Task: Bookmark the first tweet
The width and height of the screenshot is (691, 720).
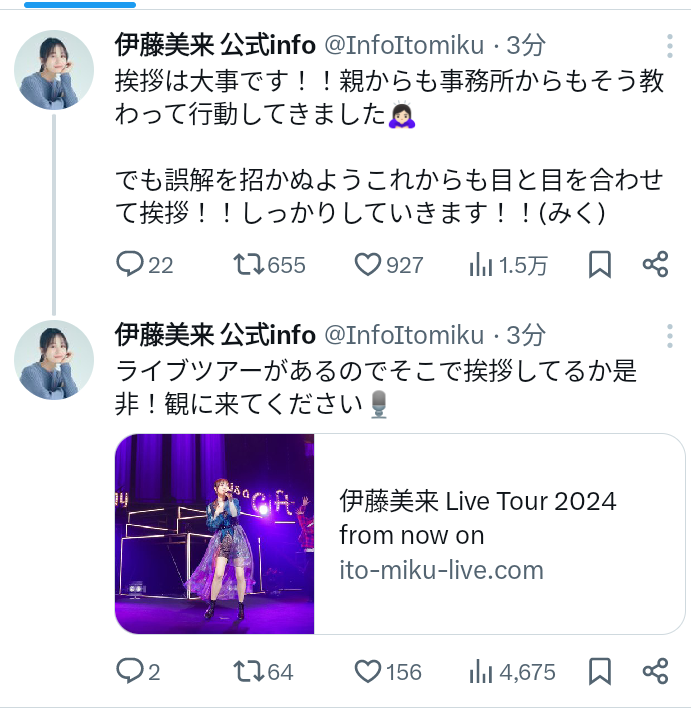Action: point(599,264)
